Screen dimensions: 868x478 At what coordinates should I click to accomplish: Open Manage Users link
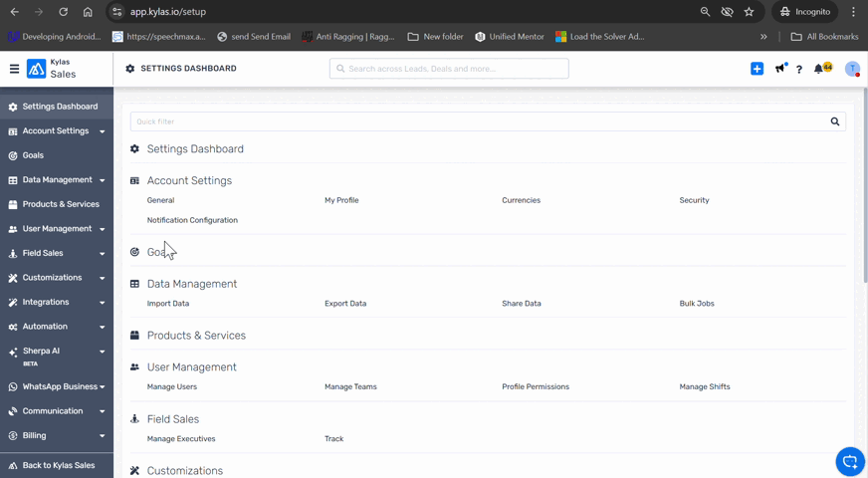(171, 387)
